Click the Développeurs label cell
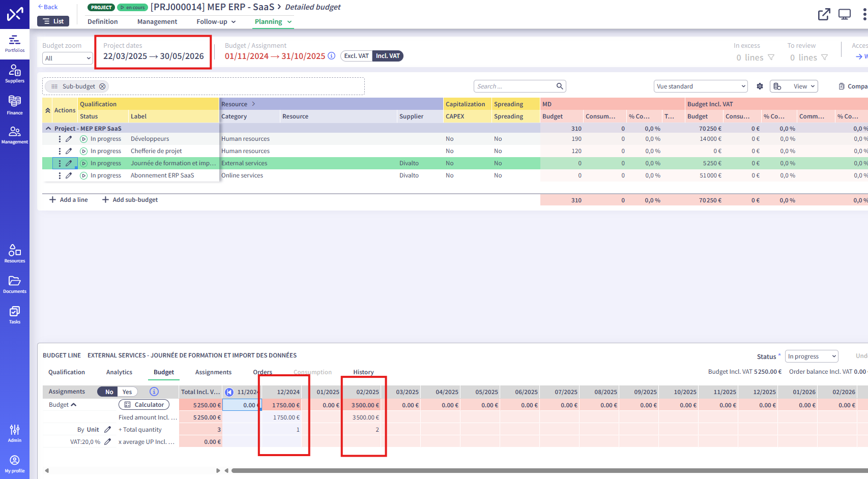 [173, 139]
